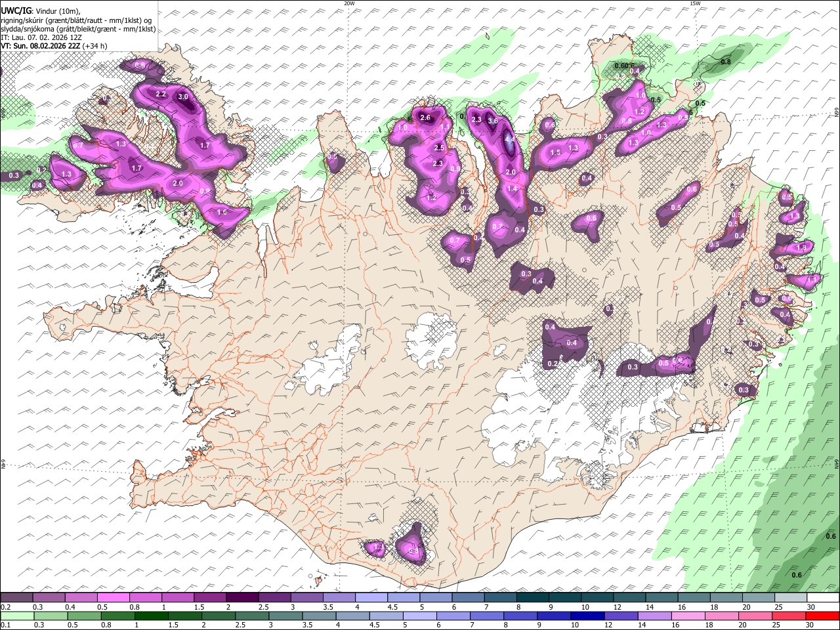Click the '20W' longitude label
Viewport: 840px width, 630px height.
[x=350, y=3]
